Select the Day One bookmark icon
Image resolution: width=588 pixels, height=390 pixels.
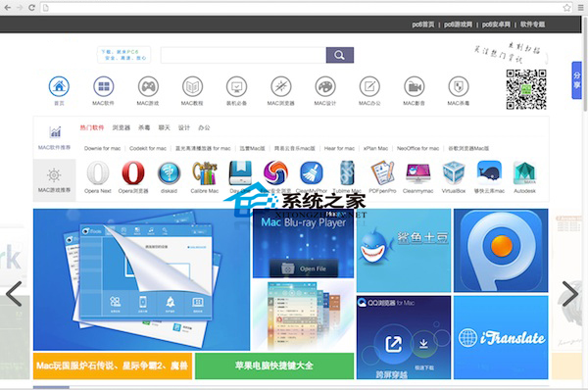240,172
